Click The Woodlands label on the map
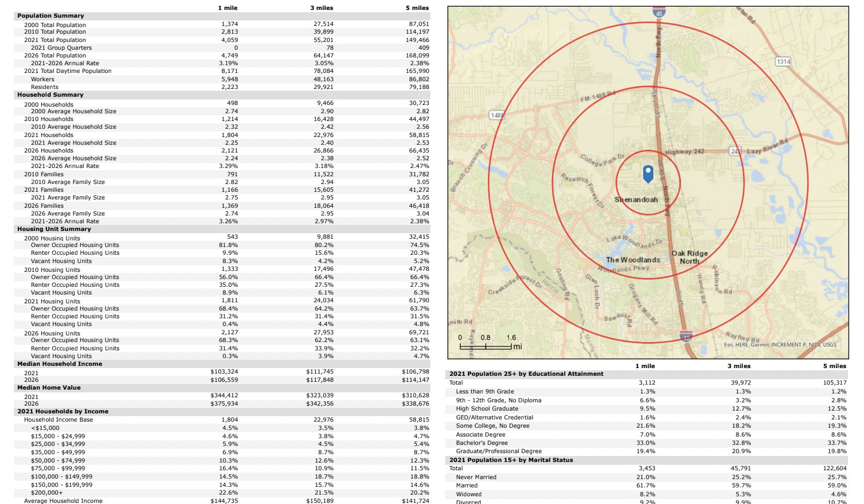This screenshot has width=864, height=504. [633, 260]
